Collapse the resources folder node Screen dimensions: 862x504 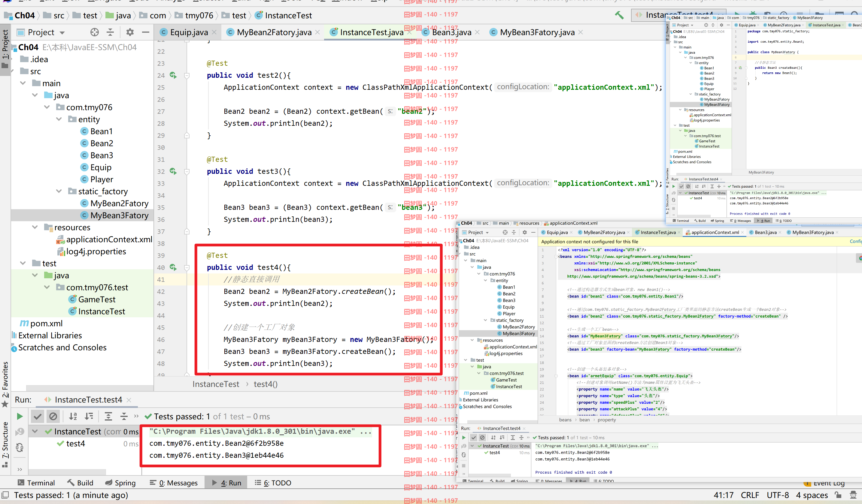tap(35, 227)
